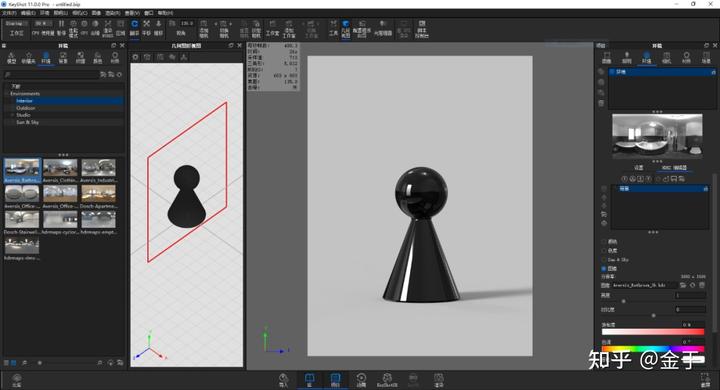The image size is (720, 390).
Task: Open the Startup workspace dropdown
Action: pos(17,23)
